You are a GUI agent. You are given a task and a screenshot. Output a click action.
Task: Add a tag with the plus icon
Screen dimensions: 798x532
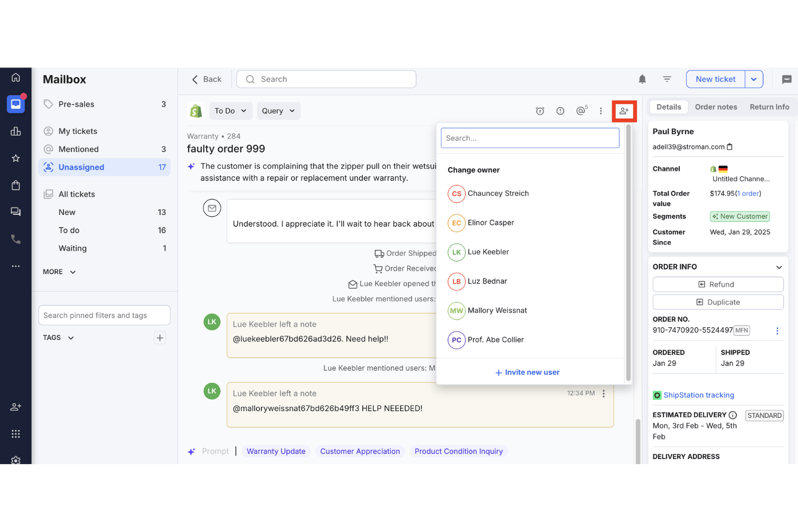point(160,338)
